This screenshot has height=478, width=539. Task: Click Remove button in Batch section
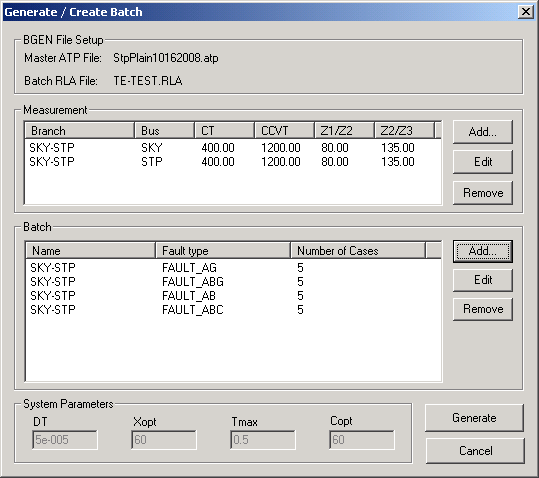tap(483, 309)
